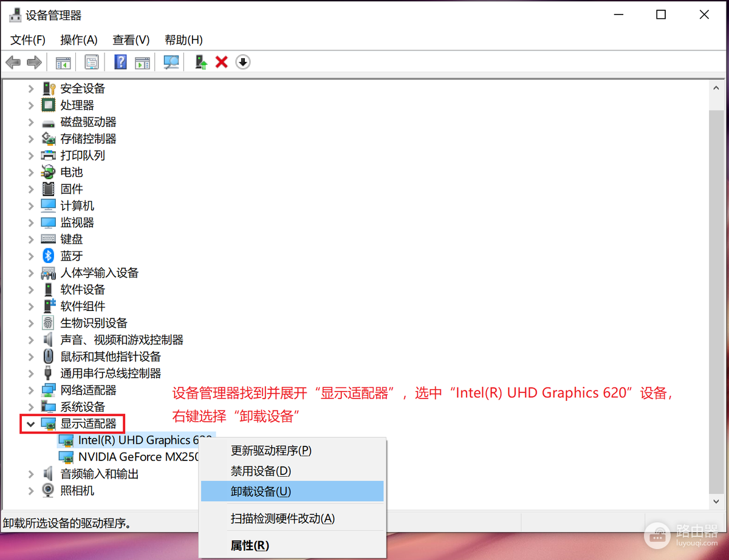
Task: Click the red X uninstall device icon
Action: click(x=222, y=62)
